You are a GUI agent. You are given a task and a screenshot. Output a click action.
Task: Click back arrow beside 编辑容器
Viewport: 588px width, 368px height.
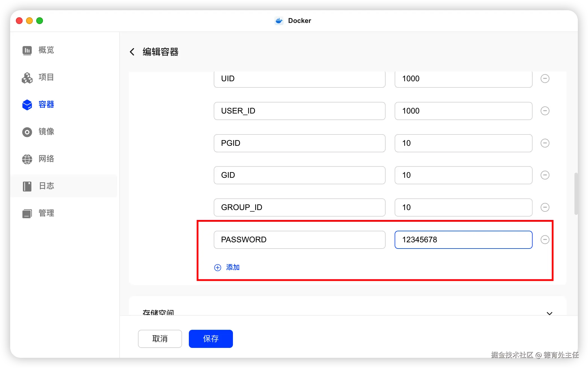point(132,52)
